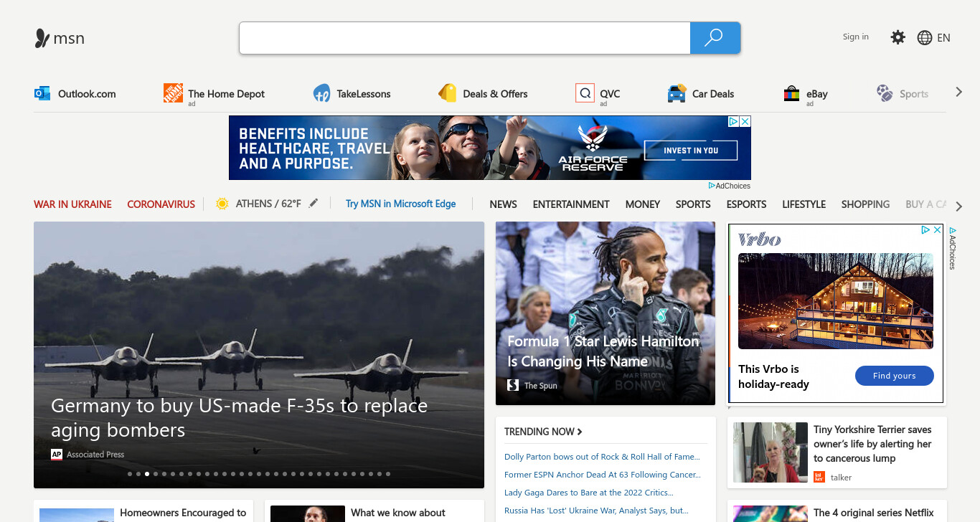The image size is (980, 522).
Task: Click ad info icon on Air Force banner
Action: [x=734, y=122]
